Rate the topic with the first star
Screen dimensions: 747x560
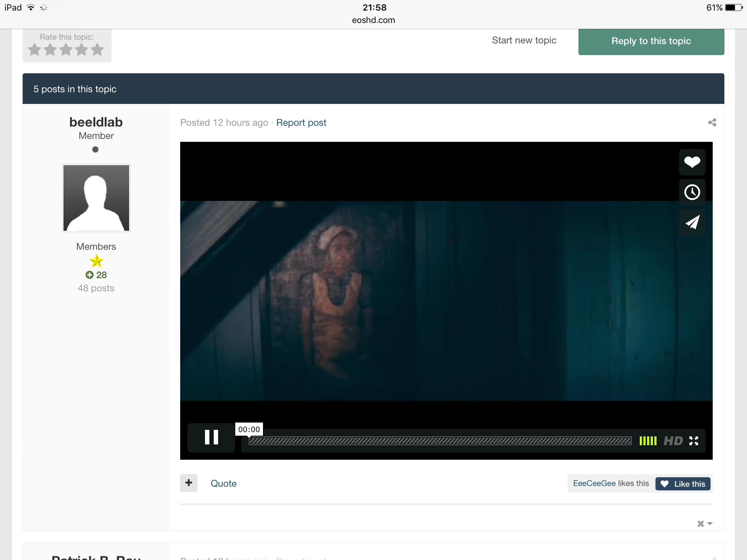35,50
